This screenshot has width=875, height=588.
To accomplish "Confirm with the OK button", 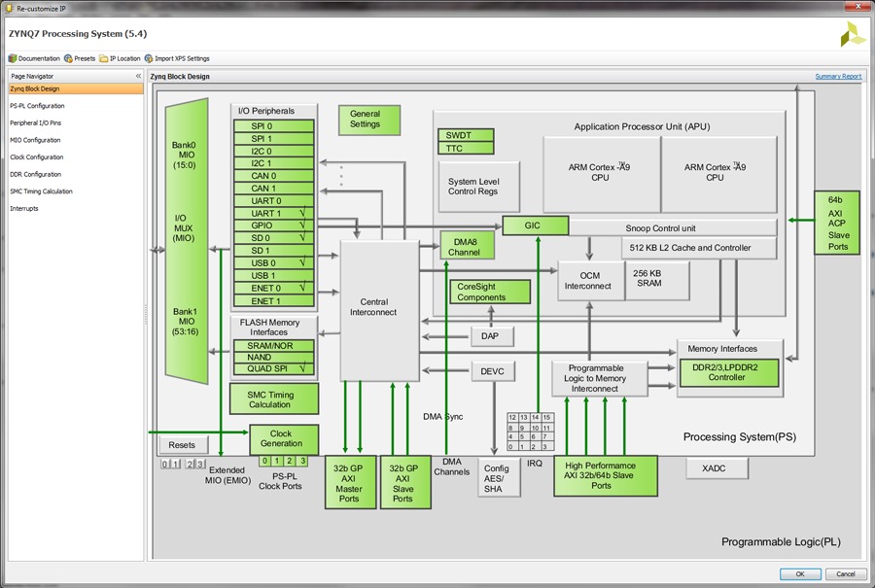I will click(800, 573).
